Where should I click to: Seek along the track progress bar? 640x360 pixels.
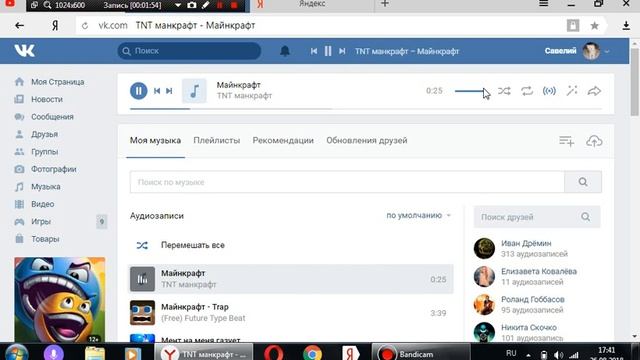(x=366, y=109)
